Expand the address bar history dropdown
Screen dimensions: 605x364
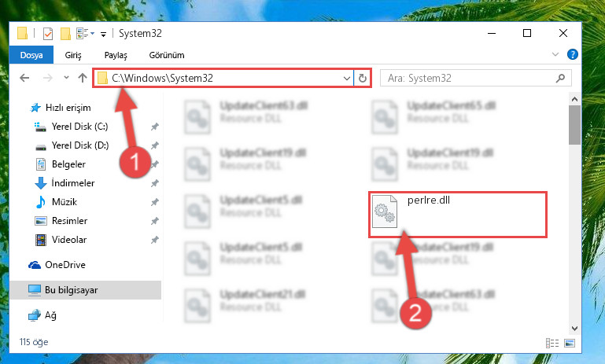tap(346, 79)
